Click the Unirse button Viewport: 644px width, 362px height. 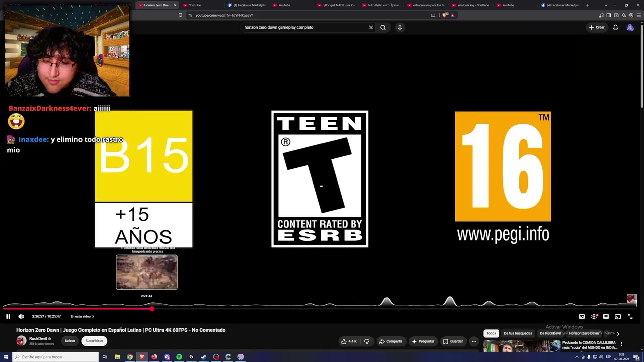pos(70,341)
